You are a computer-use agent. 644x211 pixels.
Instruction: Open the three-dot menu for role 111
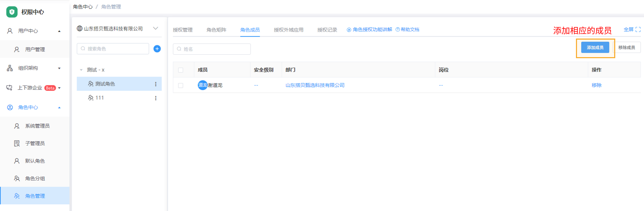click(x=156, y=98)
